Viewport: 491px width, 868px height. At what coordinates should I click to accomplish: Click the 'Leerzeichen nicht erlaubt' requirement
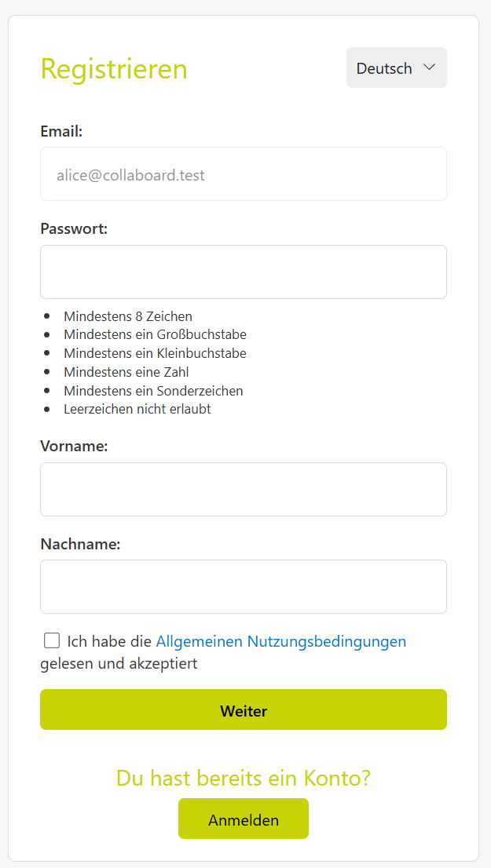(x=137, y=409)
